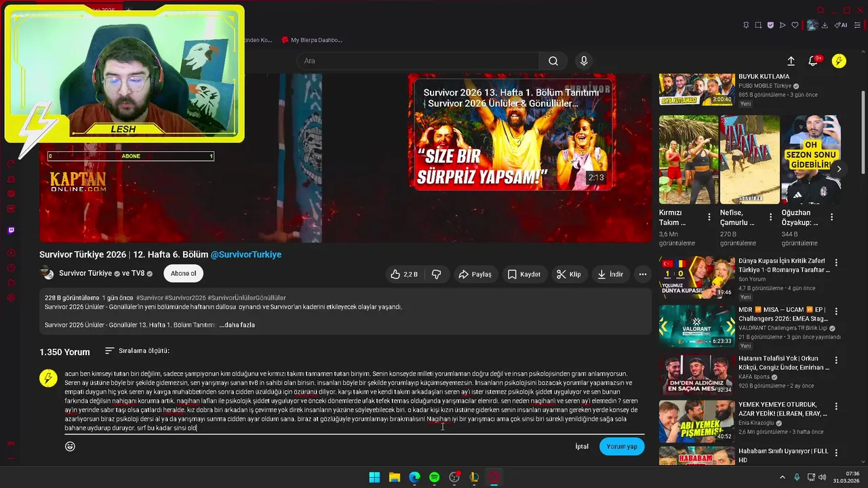The width and height of the screenshot is (868, 488).
Task: Share the video via Paylaş
Action: [475, 274]
